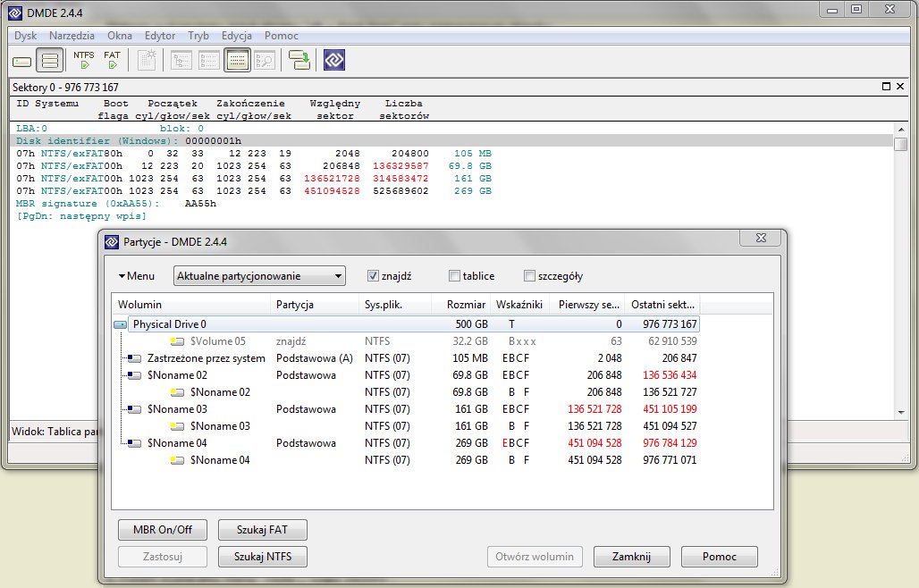
Task: Open the sector search toolbar icon
Action: point(265,60)
